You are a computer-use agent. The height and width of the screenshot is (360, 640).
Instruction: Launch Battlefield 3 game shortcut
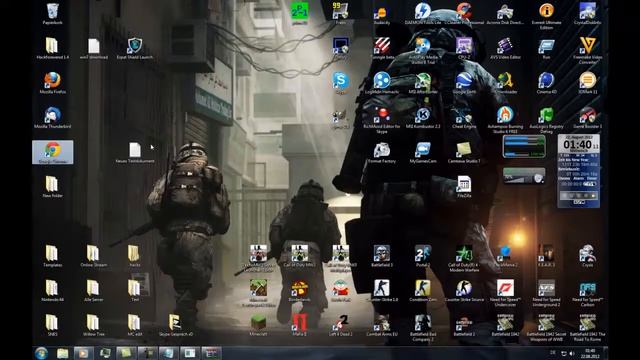point(382,256)
